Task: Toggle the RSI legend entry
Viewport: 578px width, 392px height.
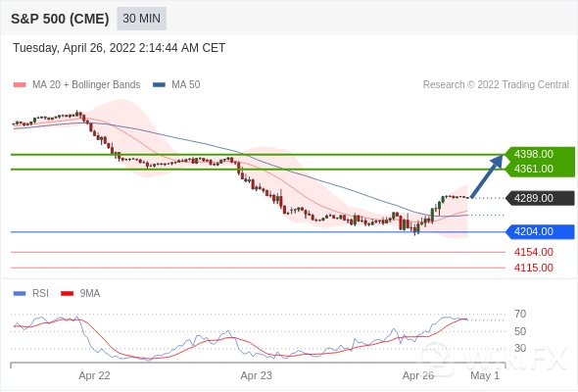Action: pos(31,294)
